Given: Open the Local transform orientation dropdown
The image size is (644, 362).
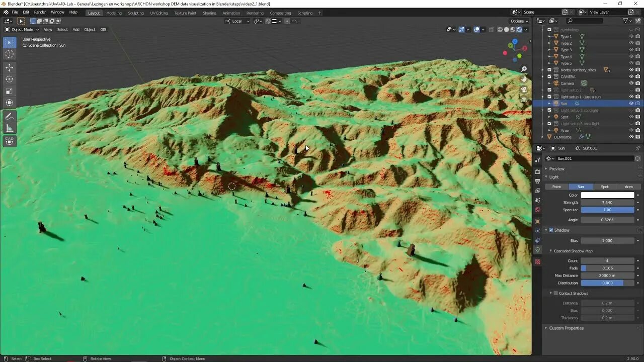Looking at the screenshot, I should tap(236, 21).
